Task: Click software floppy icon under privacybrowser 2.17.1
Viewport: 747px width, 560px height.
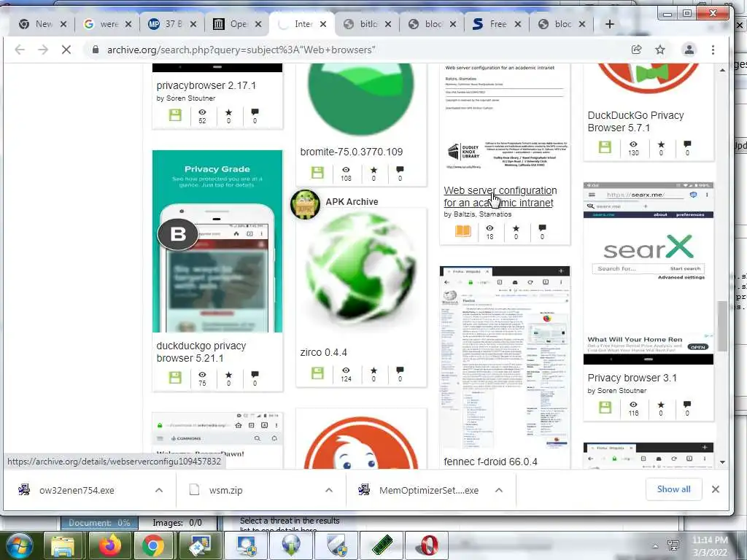Action: pyautogui.click(x=175, y=114)
